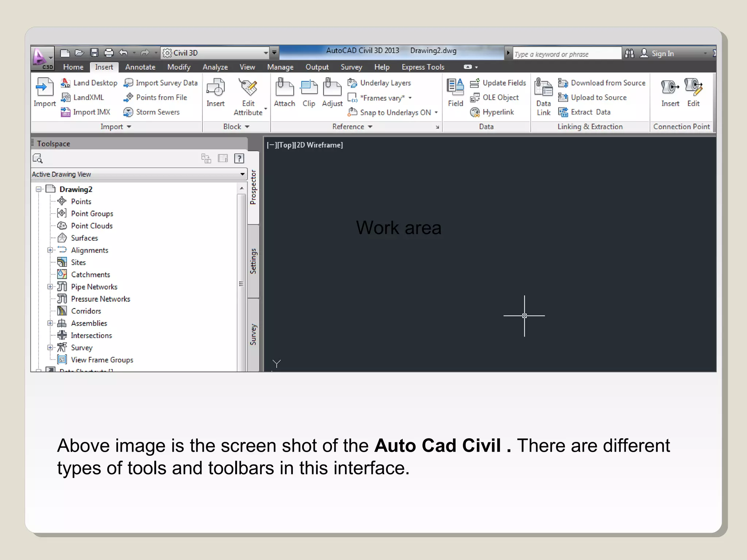Click Update Fields
This screenshot has width=747, height=560.
498,83
